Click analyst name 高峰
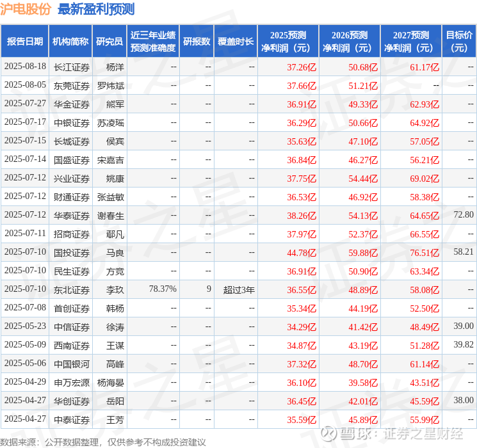Screen dimensions: 477x448 click(x=115, y=364)
